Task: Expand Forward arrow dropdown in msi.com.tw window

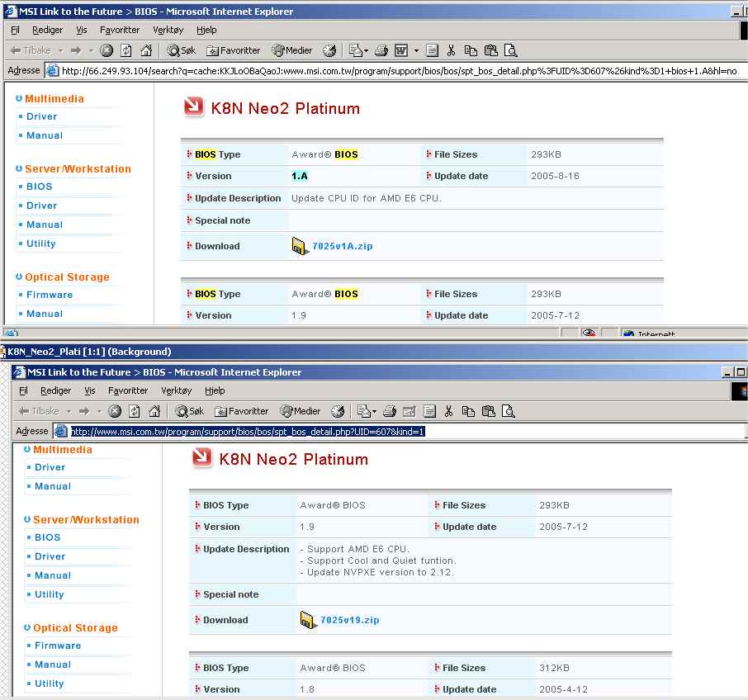Action: click(x=99, y=411)
